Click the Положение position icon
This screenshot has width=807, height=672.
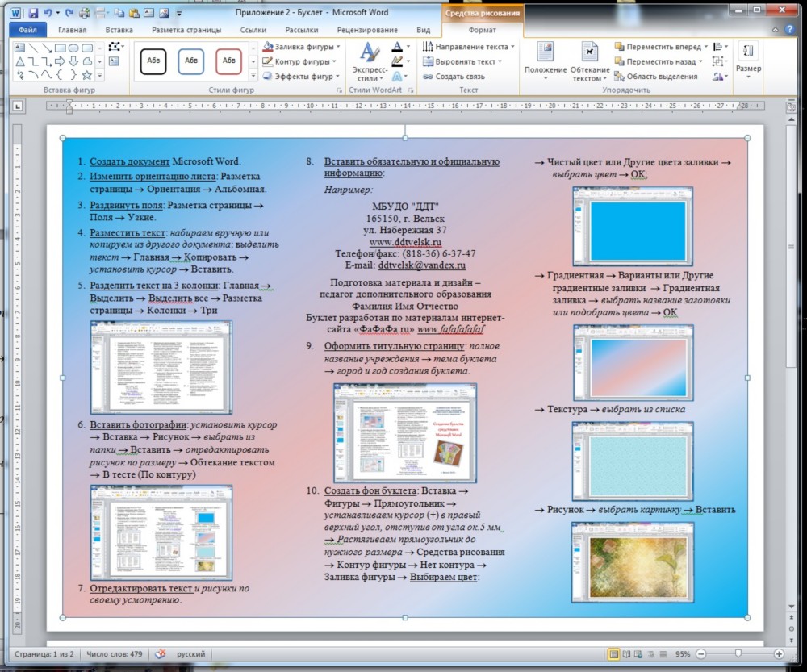[545, 62]
